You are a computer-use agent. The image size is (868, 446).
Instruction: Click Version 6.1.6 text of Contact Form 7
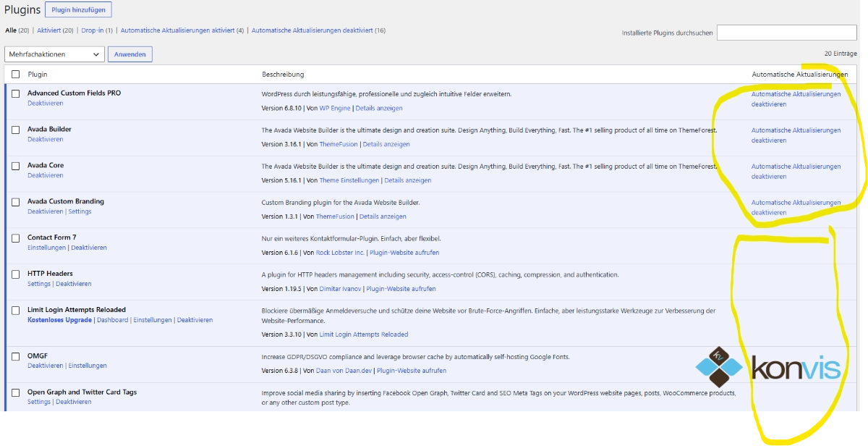279,253
